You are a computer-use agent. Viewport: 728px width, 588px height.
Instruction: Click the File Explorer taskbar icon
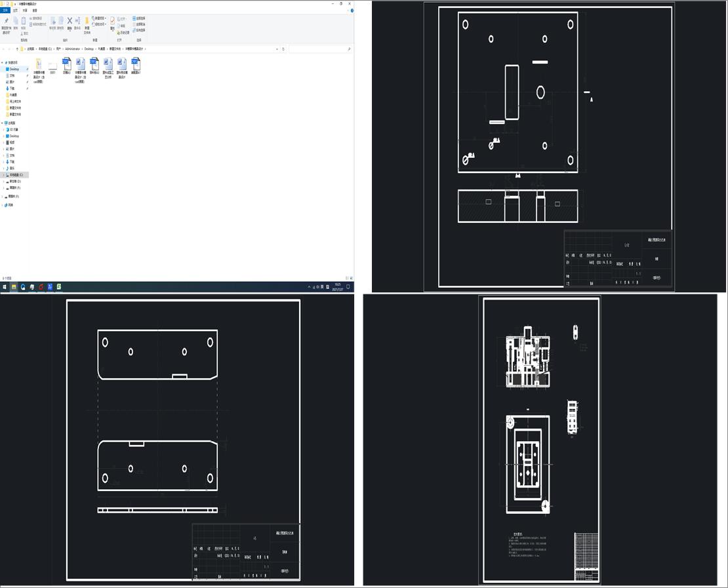(x=14, y=287)
